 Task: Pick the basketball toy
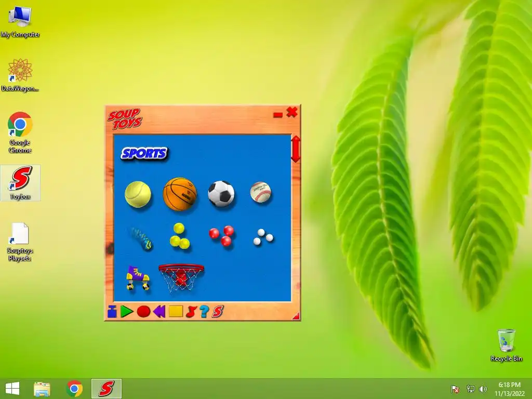coord(180,194)
